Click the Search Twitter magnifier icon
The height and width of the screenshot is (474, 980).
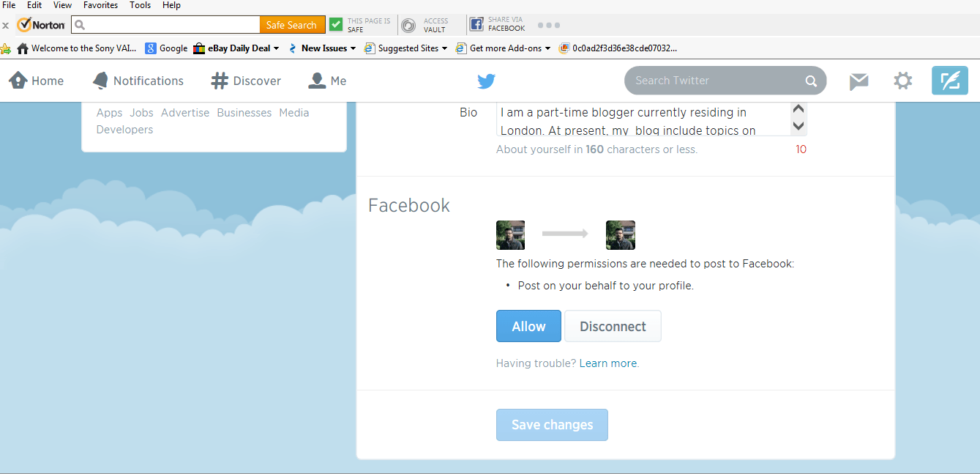pyautogui.click(x=811, y=81)
